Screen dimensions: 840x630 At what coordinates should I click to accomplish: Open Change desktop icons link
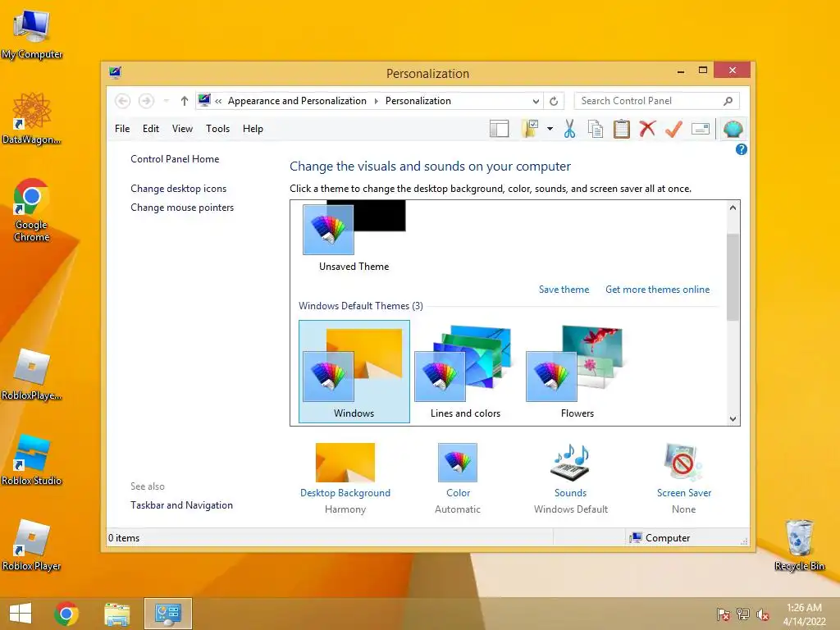tap(178, 189)
